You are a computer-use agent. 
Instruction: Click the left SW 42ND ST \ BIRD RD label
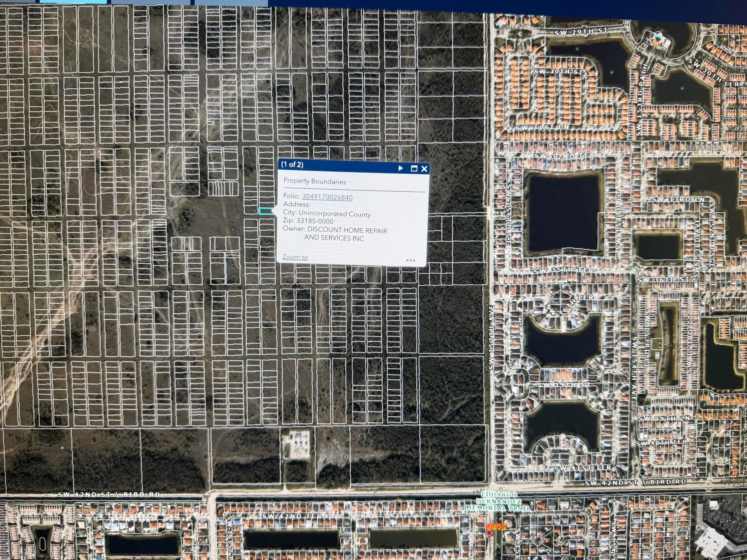coord(109,494)
